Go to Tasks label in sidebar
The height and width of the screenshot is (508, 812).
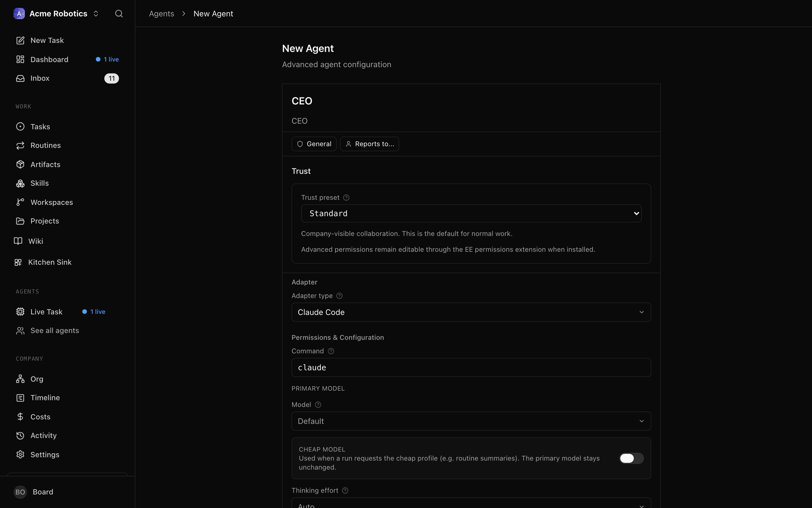(40, 127)
